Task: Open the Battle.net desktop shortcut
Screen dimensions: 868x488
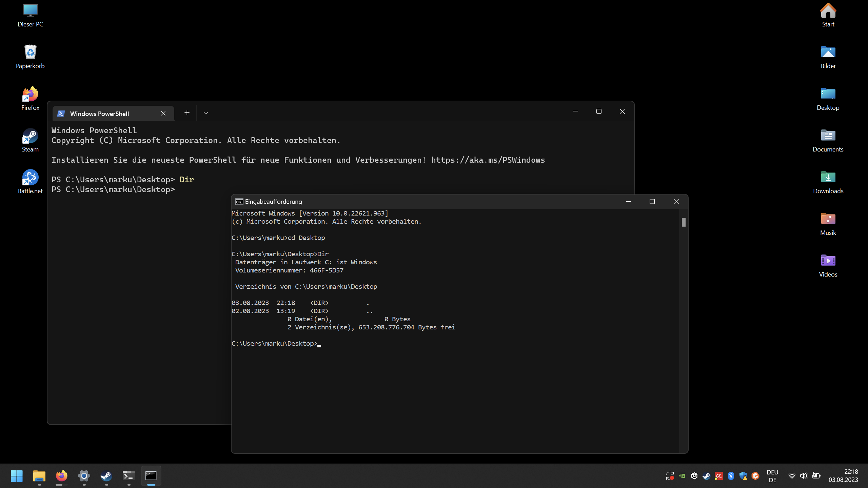Action: click(30, 178)
